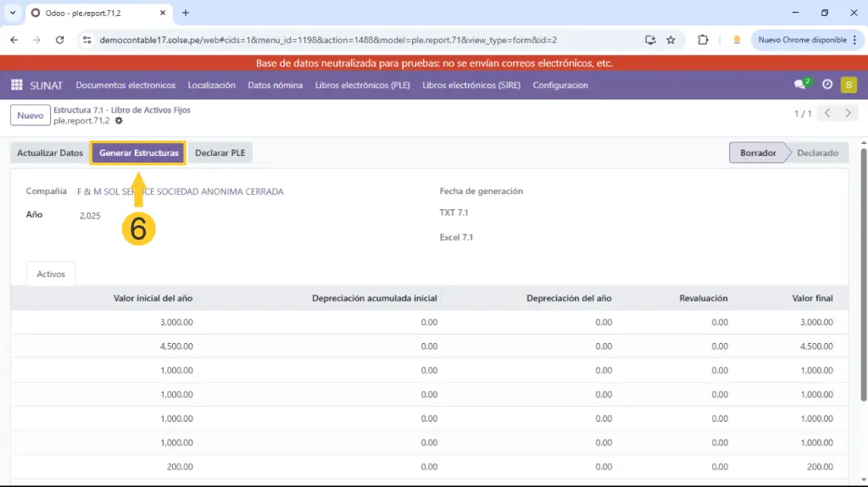Open the Chrome extensions puzzle icon
Screen dimensions: 868x487
point(703,40)
